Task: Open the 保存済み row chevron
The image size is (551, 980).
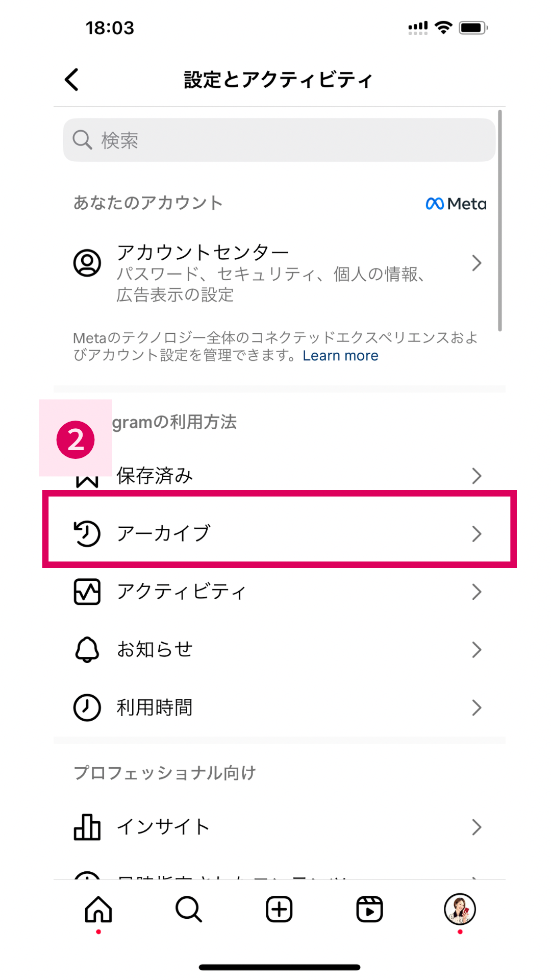Action: point(477,476)
